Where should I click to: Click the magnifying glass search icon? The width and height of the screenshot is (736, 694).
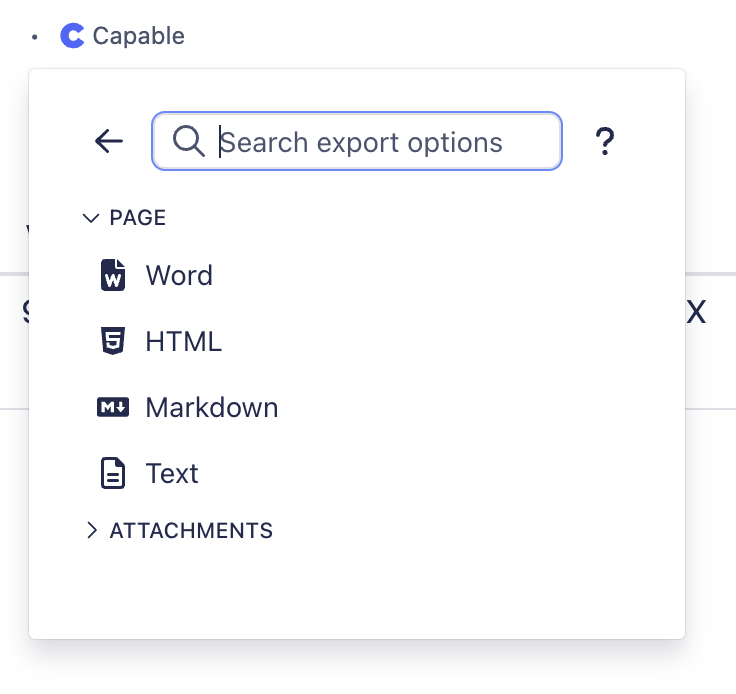[188, 141]
